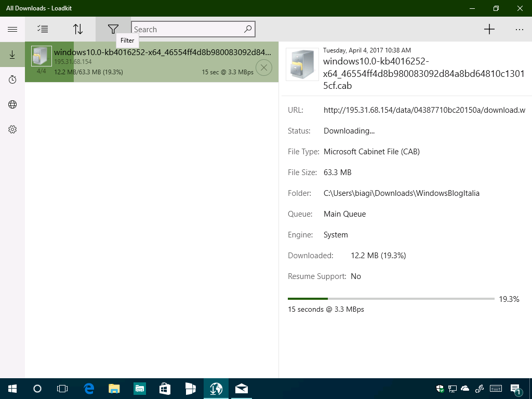The height and width of the screenshot is (399, 532).
Task: Open Task View on taskbar
Action: tap(62, 389)
